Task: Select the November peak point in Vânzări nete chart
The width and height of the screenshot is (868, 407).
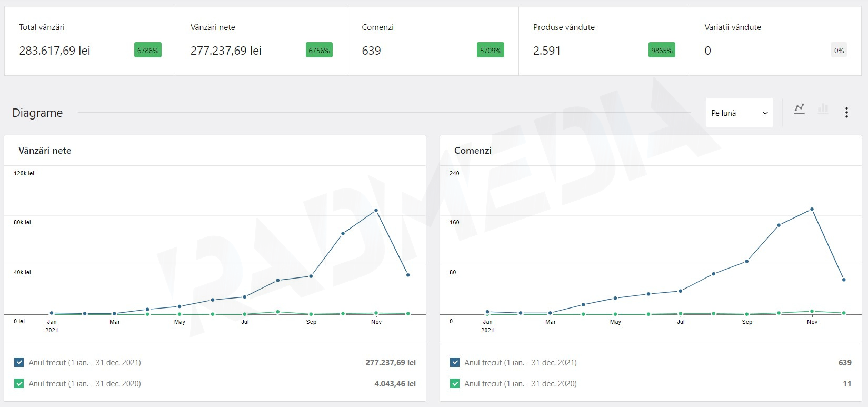Action: 376,211
